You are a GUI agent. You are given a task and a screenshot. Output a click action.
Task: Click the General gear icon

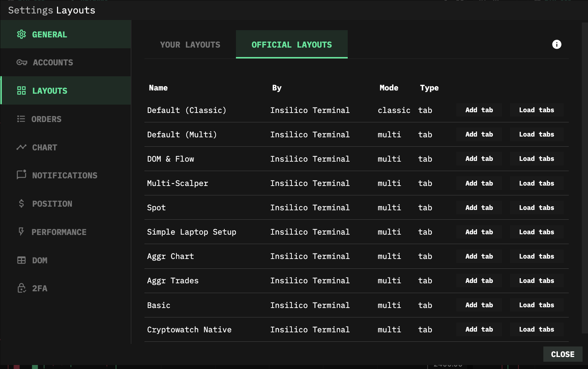[x=21, y=35]
